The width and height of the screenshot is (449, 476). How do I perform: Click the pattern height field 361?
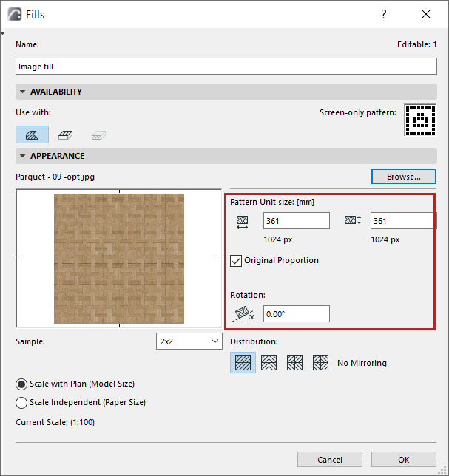coord(403,221)
